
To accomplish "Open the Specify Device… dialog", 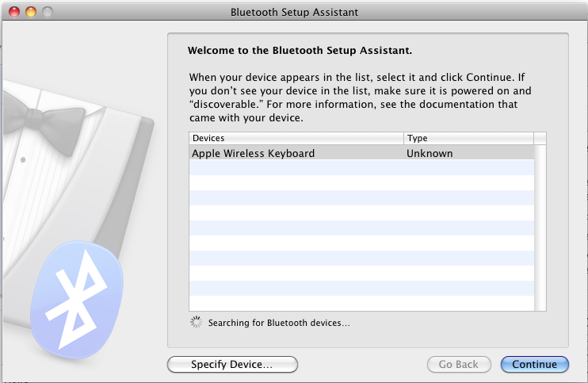I will coord(232,364).
